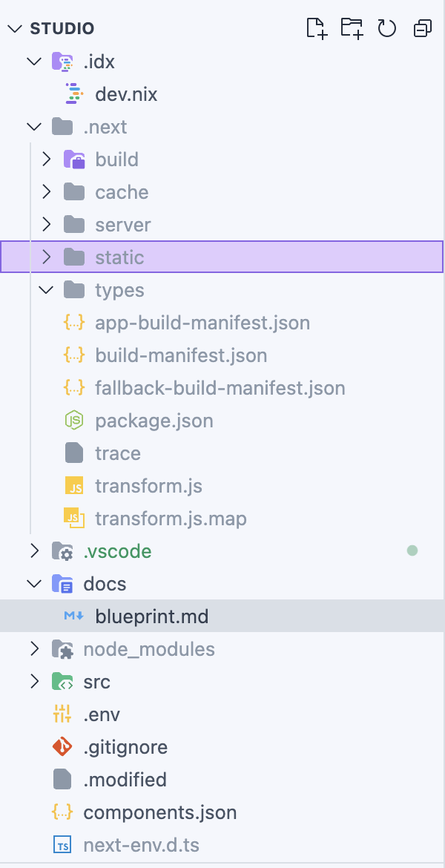Expand the node_modules folder
Screen dimensions: 445x868
[x=34, y=649]
